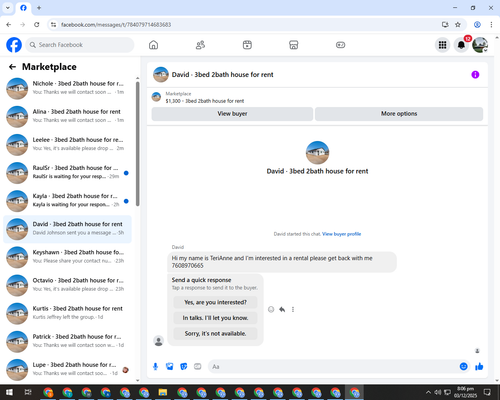Send quick response 'Sorry, it's not available.'

215,334
